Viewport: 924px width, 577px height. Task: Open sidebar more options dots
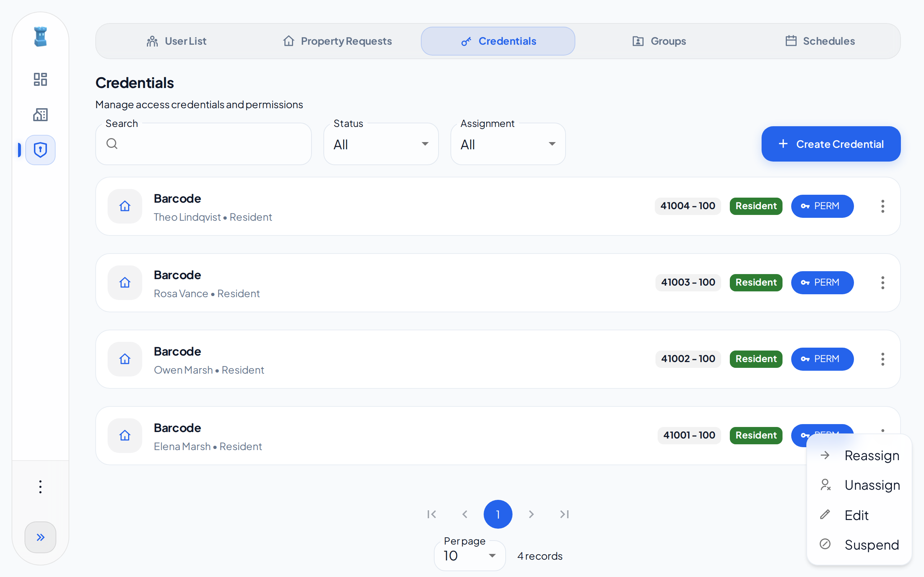coord(40,486)
